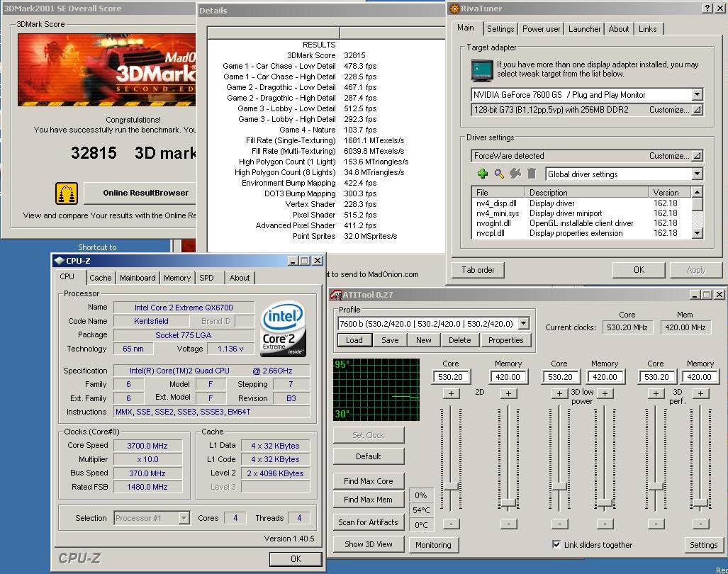The width and height of the screenshot is (728, 574).
Task: Open the CPU-Z About tab
Action: [x=240, y=278]
